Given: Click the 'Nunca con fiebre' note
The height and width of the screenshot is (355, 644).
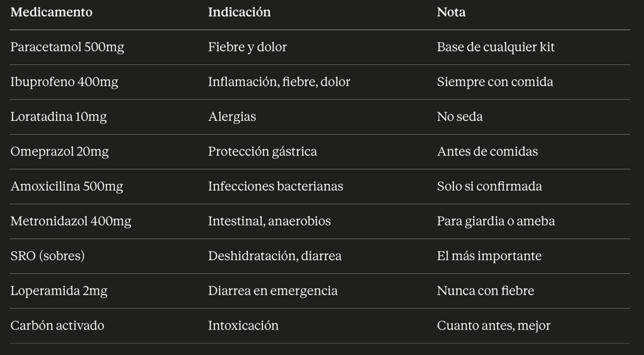Looking at the screenshot, I should [486, 291].
